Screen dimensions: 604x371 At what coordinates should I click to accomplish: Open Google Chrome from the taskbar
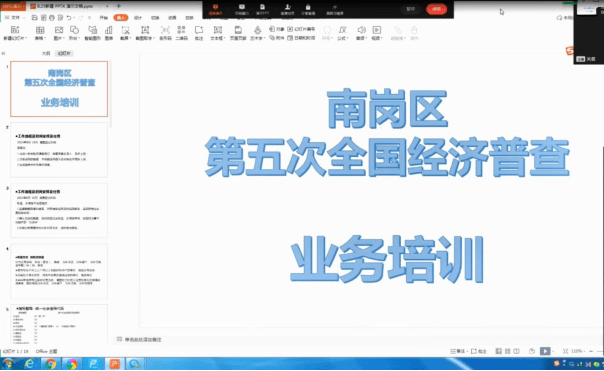(50, 363)
